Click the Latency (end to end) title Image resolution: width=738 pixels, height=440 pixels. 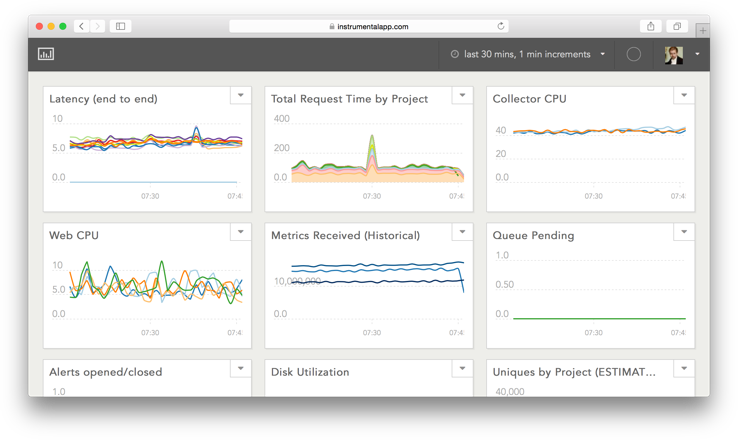(x=104, y=99)
